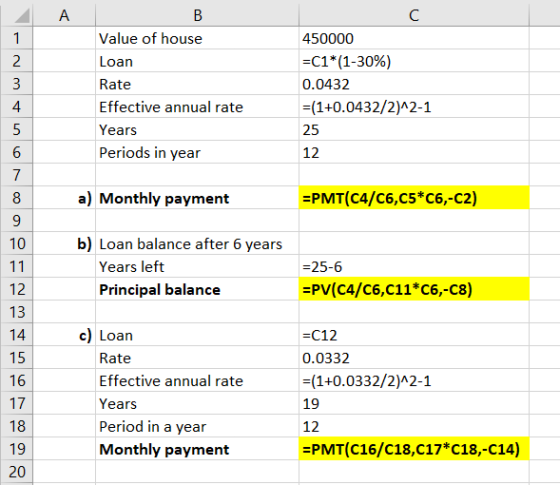Select row 20 header
Image resolution: width=560 pixels, height=485 pixels.
pyautogui.click(x=16, y=472)
